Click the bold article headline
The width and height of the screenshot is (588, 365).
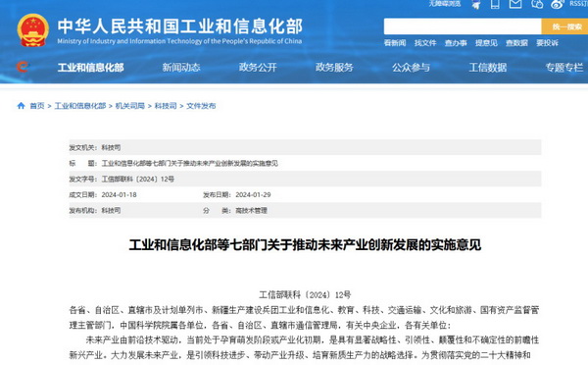305,245
